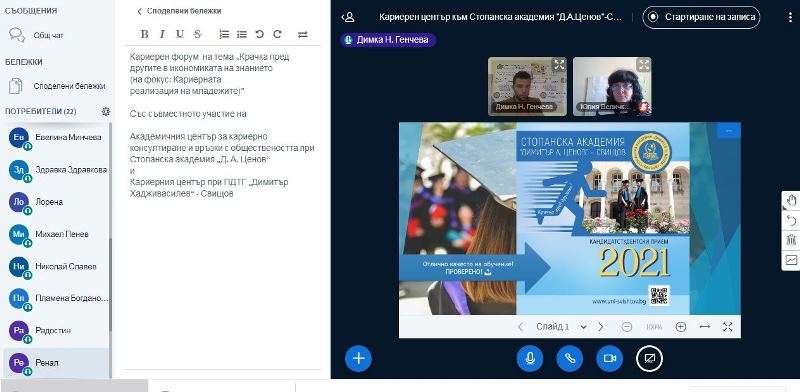Go back via Споделени бележки header
Image resolution: width=800 pixels, height=392 pixels.
pos(179,11)
